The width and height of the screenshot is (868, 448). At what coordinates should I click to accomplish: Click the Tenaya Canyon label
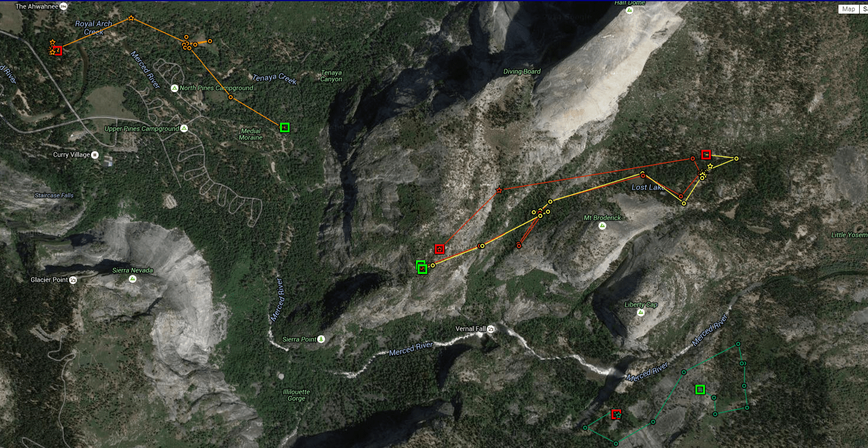click(x=331, y=76)
